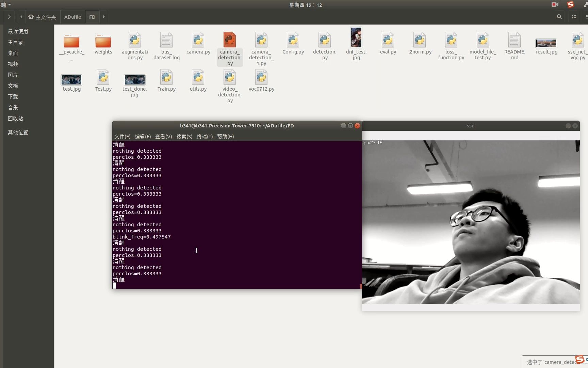Select the Config.py file icon
This screenshot has height=368, width=588.
click(293, 40)
